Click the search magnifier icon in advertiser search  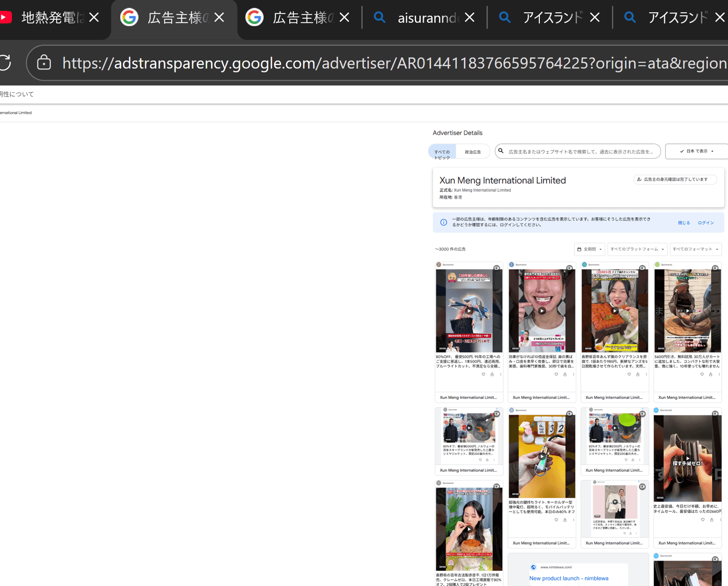[x=501, y=151]
